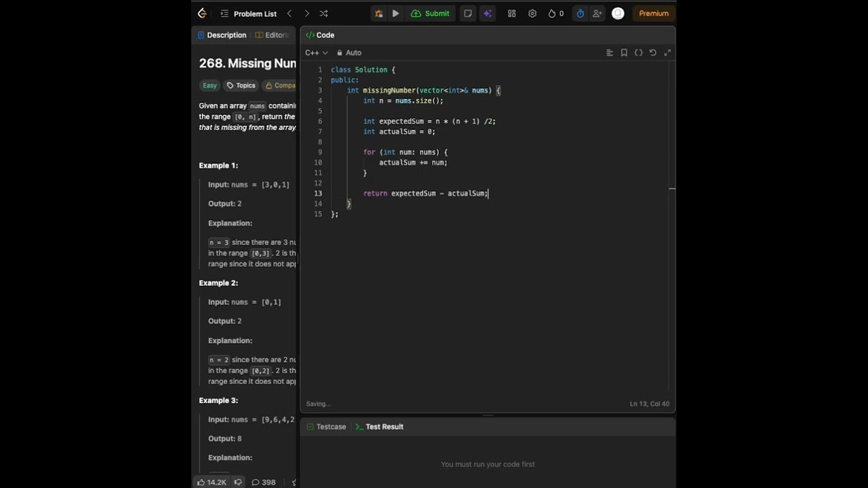Click the format code icon
Image resolution: width=868 pixels, height=488 pixels.
(610, 53)
